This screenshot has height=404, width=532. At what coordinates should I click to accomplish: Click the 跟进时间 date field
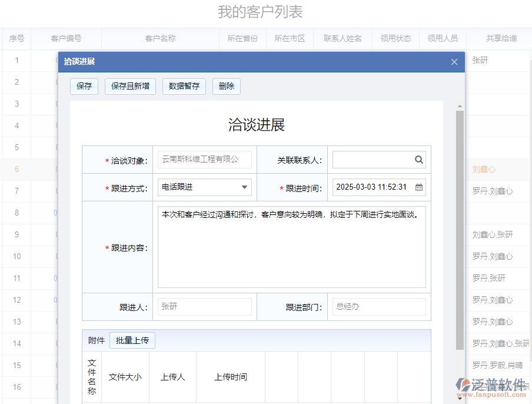pyautogui.click(x=372, y=187)
